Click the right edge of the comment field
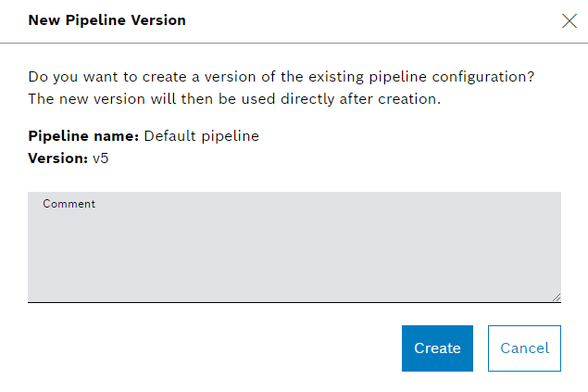588x392 pixels. click(558, 247)
